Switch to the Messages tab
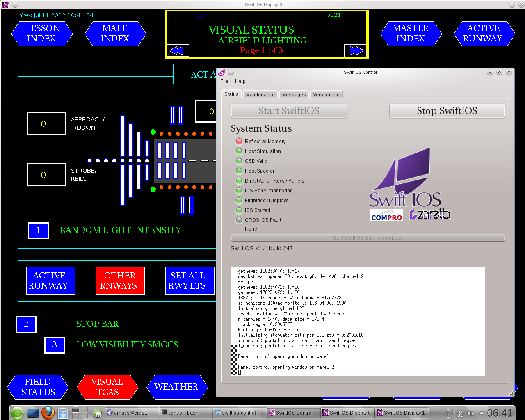This screenshot has height=420, width=525. 294,95
